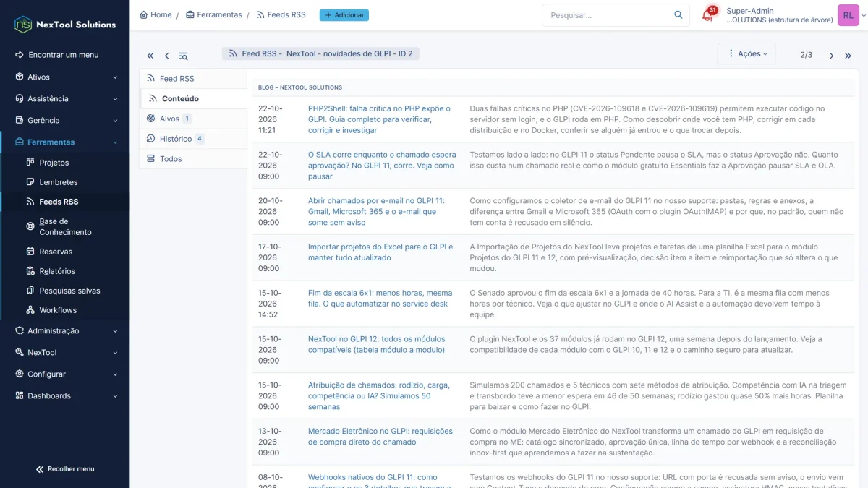Open Feeds RSS in sidebar

(65, 202)
